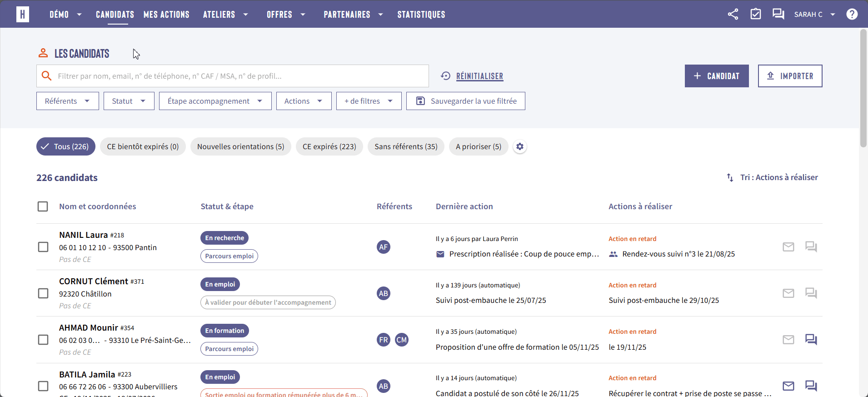Screen dimensions: 868x397
Task: Click the RÉINITIALISER link
Action: [x=480, y=76]
